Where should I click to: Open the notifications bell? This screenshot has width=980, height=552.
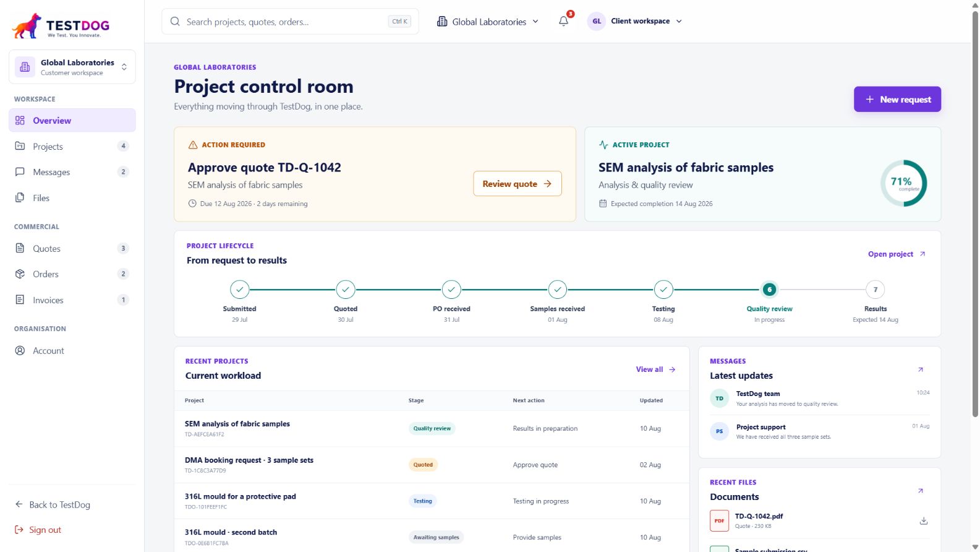tap(563, 21)
